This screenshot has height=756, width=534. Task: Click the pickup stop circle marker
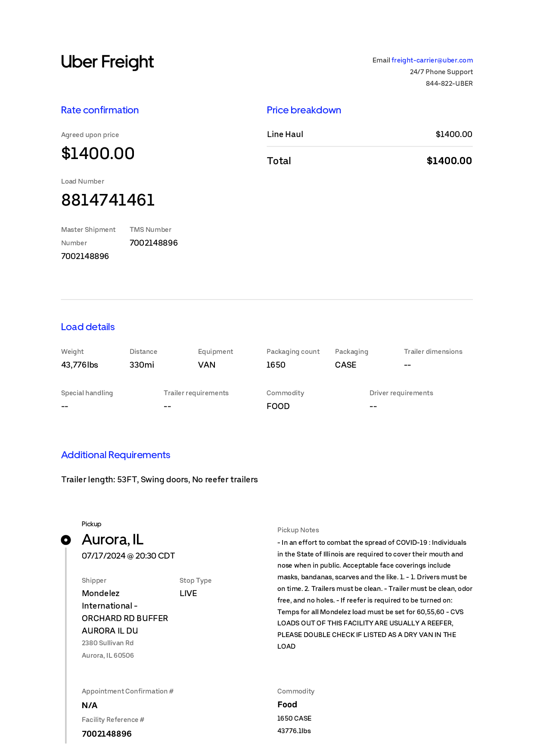[66, 540]
